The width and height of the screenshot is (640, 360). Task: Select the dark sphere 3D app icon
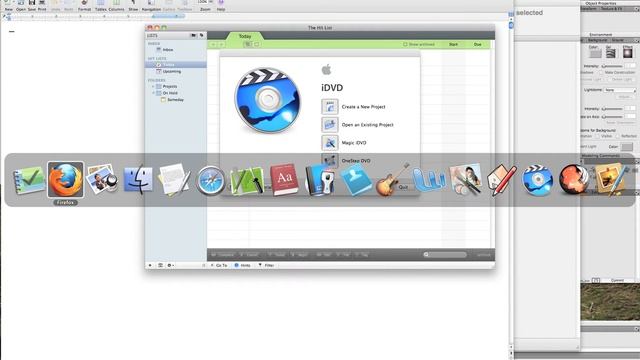[x=573, y=180]
